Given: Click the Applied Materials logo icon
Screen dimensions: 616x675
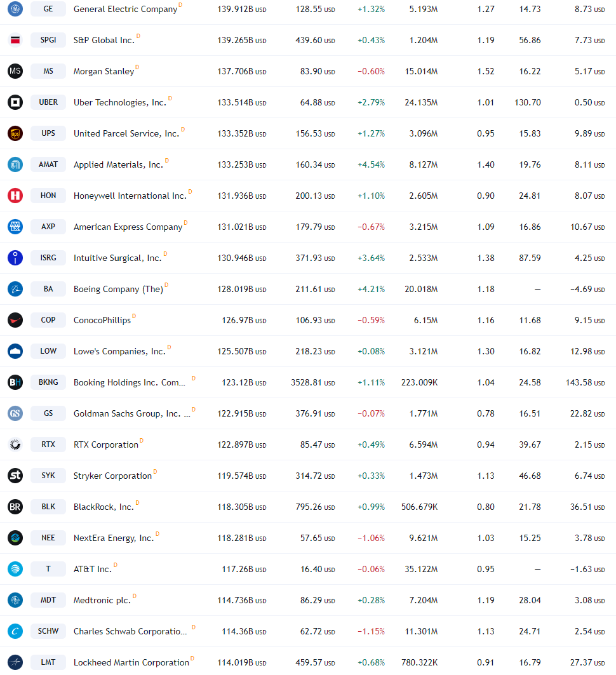Looking at the screenshot, I should (15, 164).
